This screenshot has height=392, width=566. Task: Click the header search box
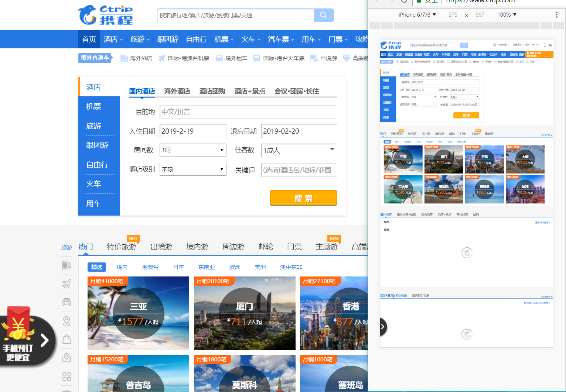pos(235,15)
